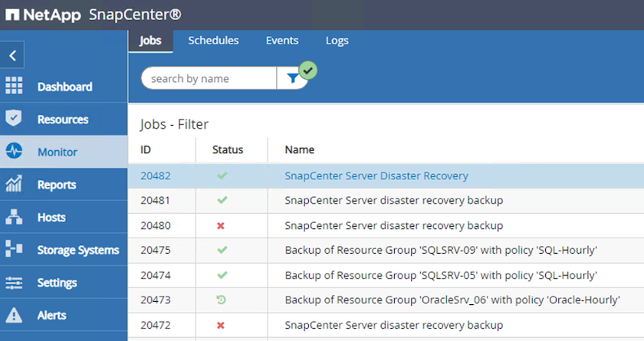
Task: Click the search by name field
Action: [x=209, y=78]
